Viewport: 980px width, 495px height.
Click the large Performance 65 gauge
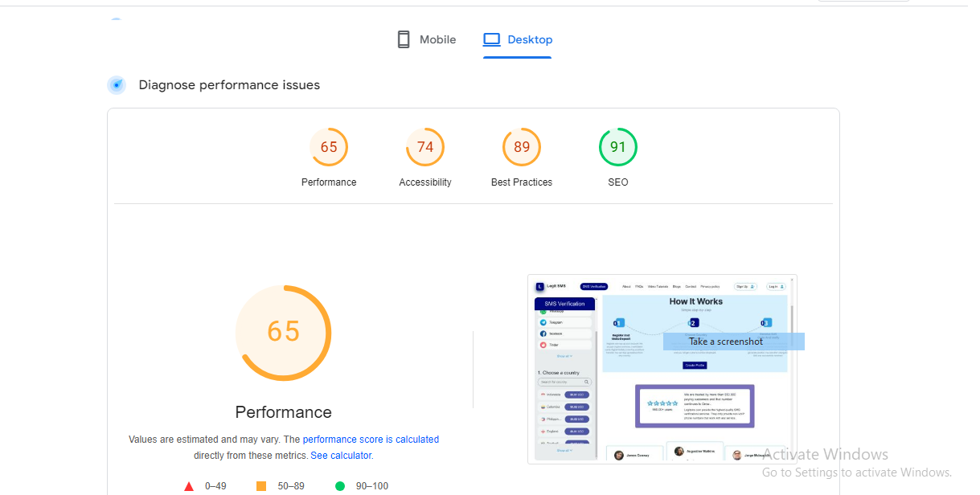point(284,333)
